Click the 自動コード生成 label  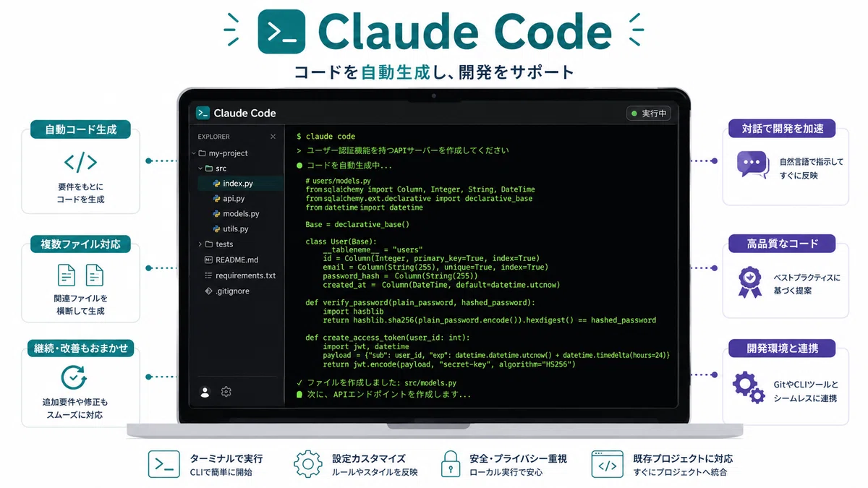(80, 130)
